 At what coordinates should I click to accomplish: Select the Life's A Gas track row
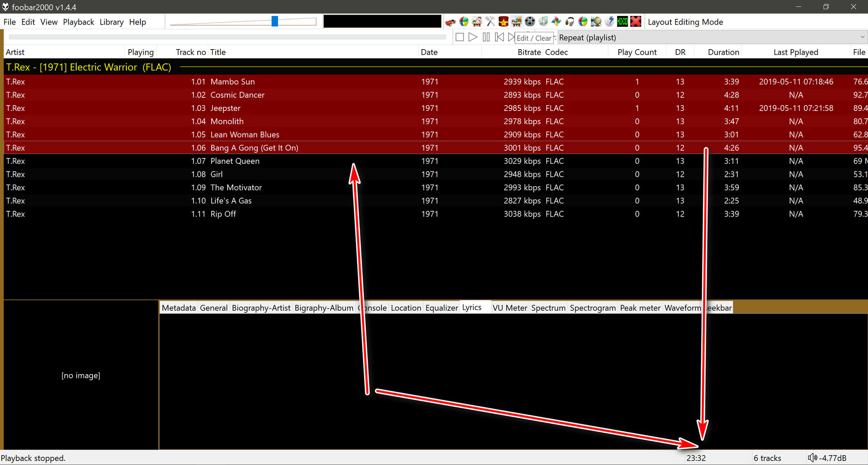click(x=436, y=201)
